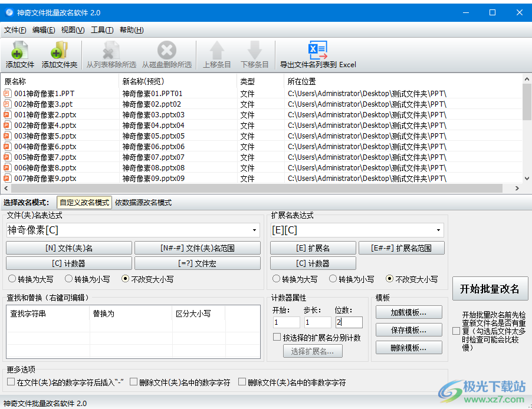Screen dimensions: 532x409
Task: Click the 加载模板... button
Action: point(409,312)
